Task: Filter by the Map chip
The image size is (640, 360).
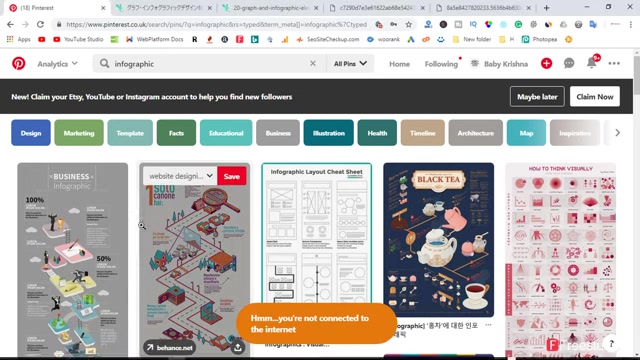Action: [526, 133]
